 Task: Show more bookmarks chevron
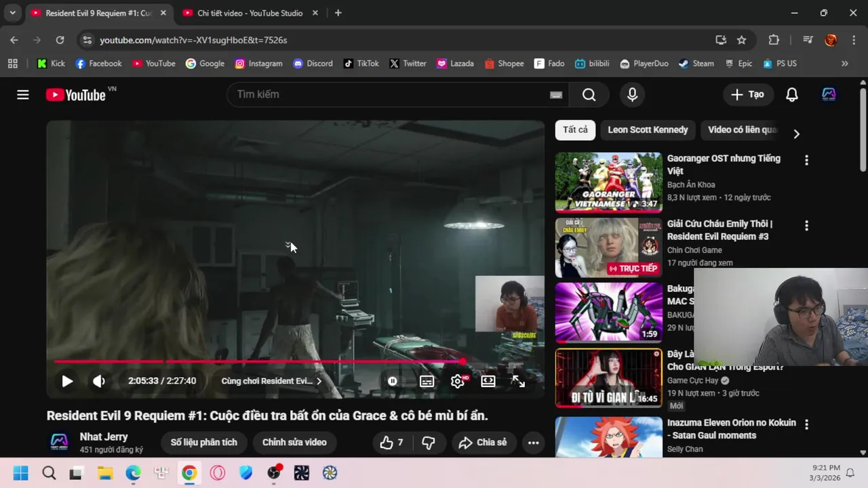(x=844, y=64)
